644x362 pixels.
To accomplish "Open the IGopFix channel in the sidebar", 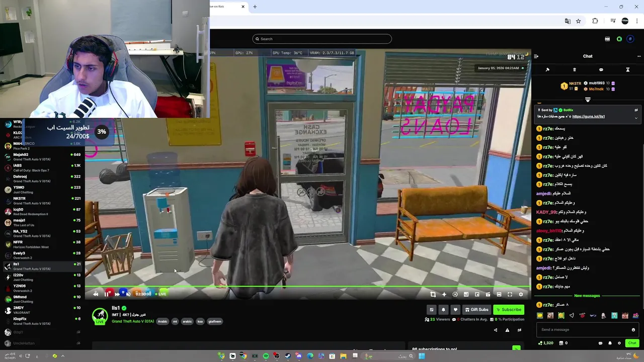I will (x=42, y=321).
